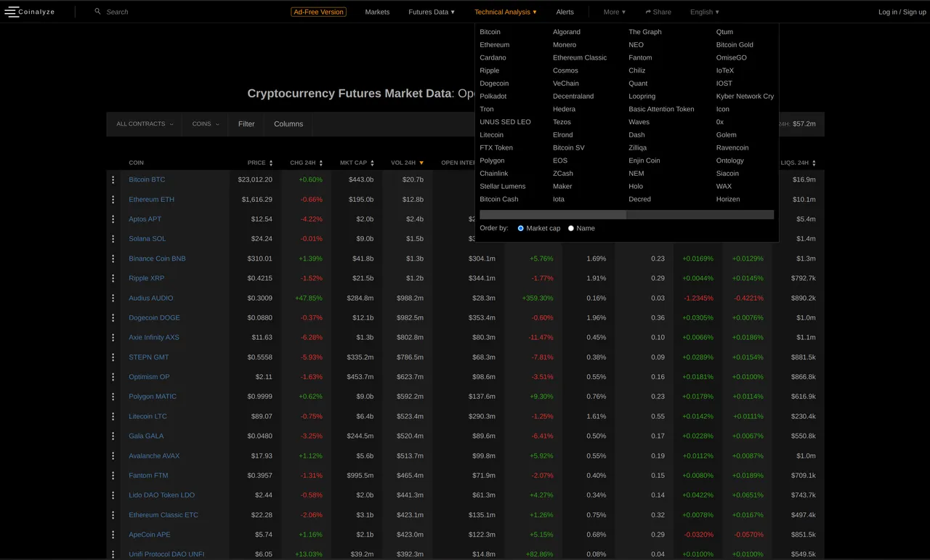Open row options menu for Axie Infinity AXS
The height and width of the screenshot is (560, 930).
pos(113,337)
